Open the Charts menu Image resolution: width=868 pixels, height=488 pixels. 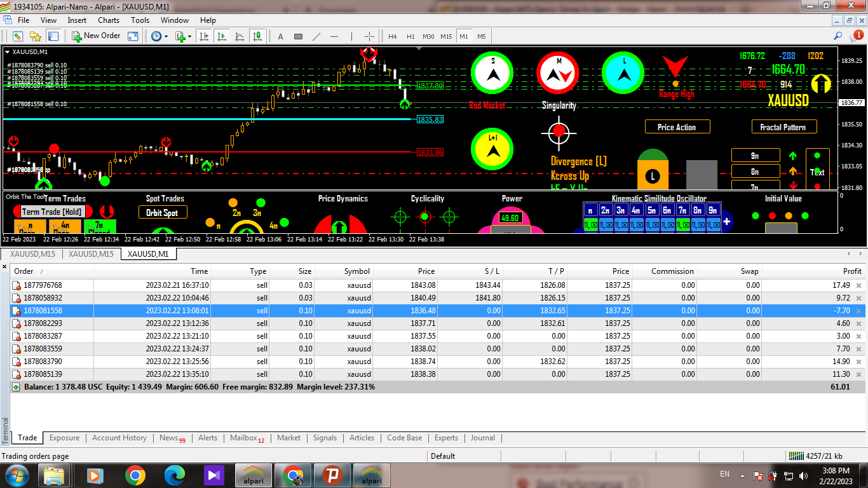(x=109, y=20)
